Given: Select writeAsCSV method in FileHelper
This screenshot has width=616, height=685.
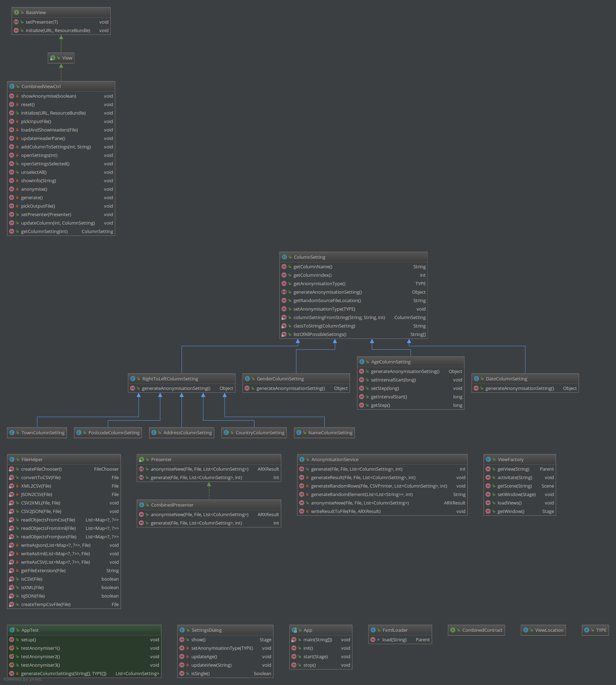Looking at the screenshot, I should point(64,562).
